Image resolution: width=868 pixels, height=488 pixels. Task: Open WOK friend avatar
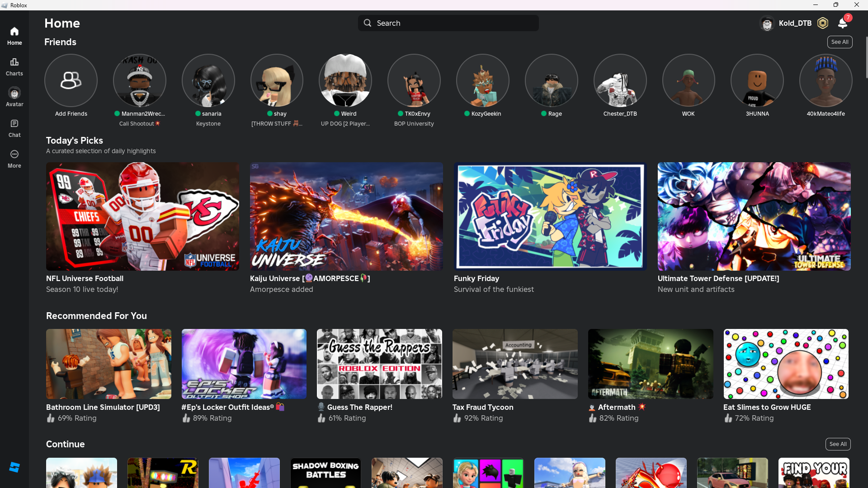click(689, 80)
